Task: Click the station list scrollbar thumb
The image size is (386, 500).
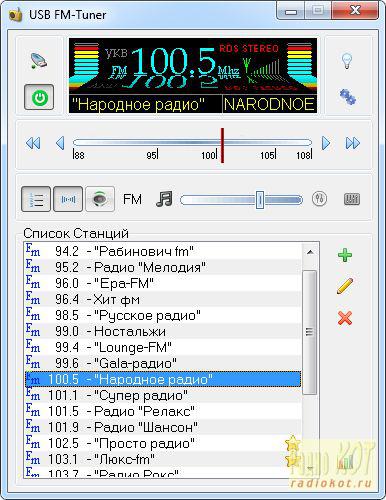Action: [x=310, y=332]
